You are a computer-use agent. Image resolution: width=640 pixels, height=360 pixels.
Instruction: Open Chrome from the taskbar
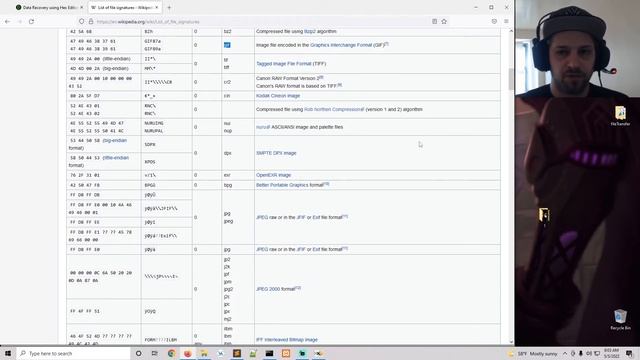tap(171, 353)
